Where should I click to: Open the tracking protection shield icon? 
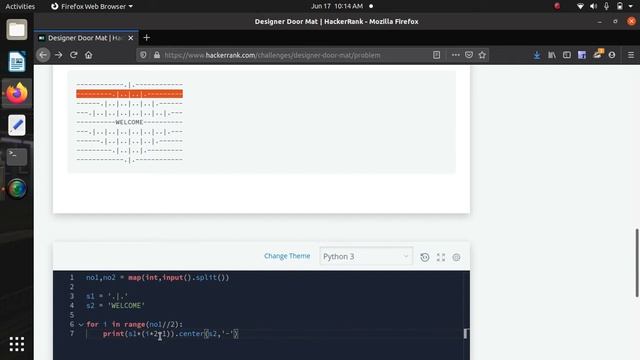(143, 55)
